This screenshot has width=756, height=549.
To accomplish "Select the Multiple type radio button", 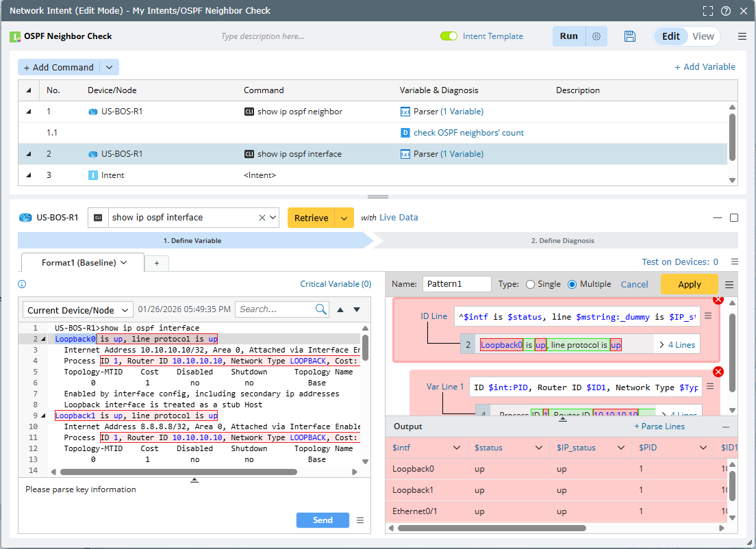I will [572, 284].
